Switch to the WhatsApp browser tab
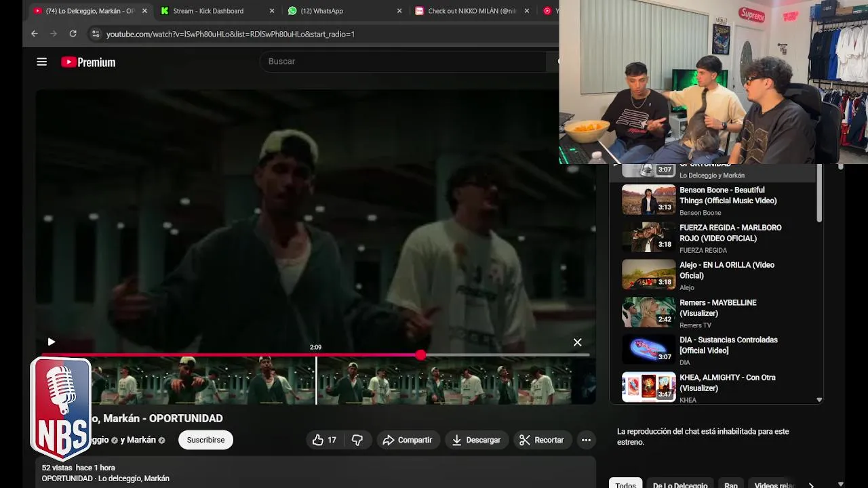 point(322,11)
